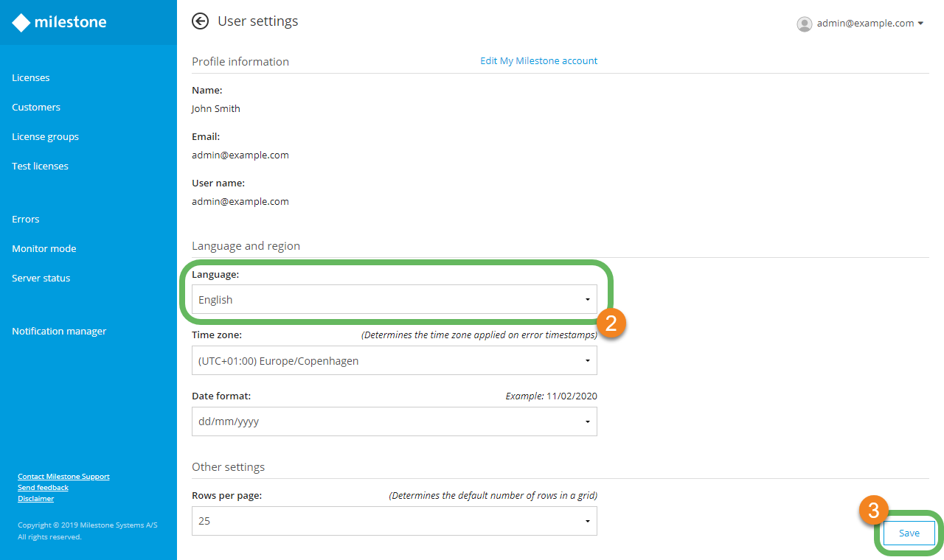Open the Date format dropdown
The image size is (944, 560).
(394, 422)
